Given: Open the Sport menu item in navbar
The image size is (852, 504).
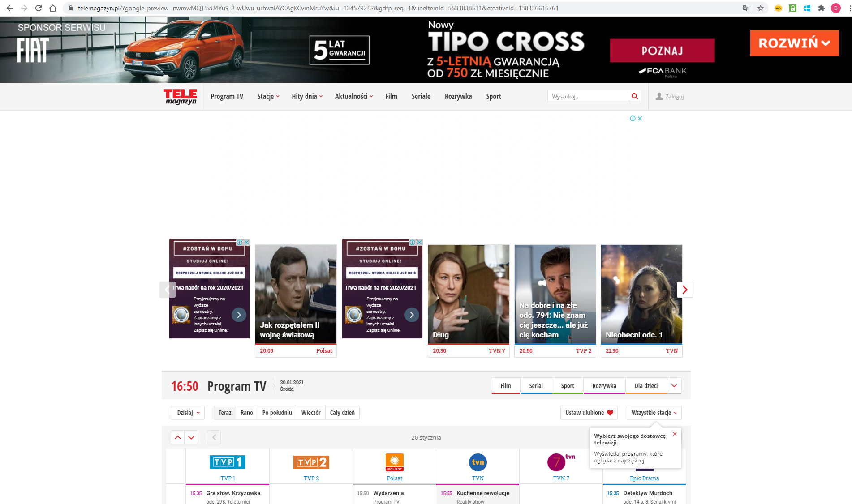Looking at the screenshot, I should click(494, 96).
